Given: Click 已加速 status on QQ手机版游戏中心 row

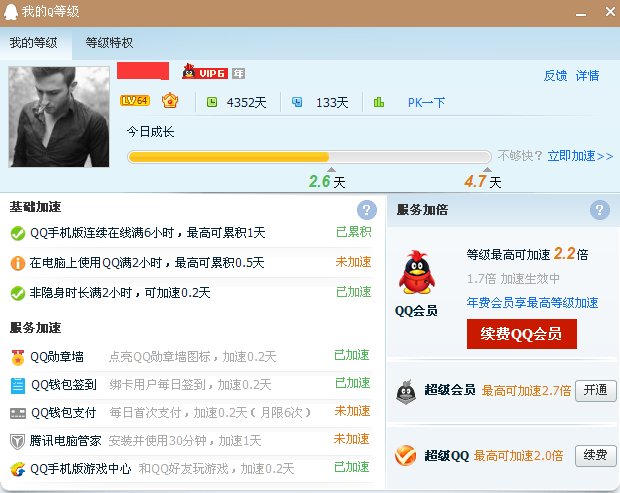Looking at the screenshot, I should tap(352, 467).
